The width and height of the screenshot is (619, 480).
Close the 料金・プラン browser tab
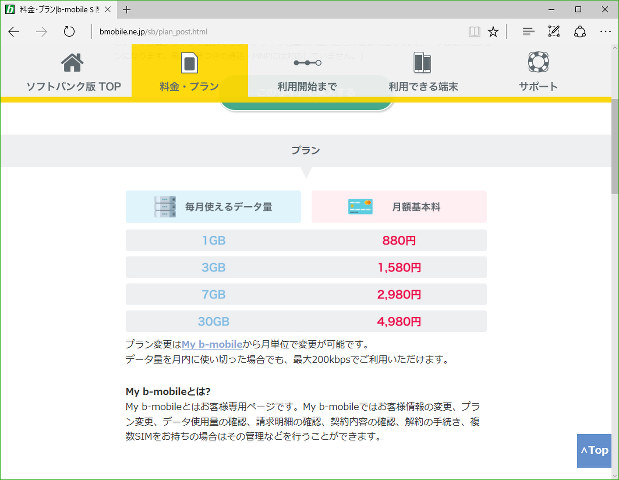click(x=107, y=9)
